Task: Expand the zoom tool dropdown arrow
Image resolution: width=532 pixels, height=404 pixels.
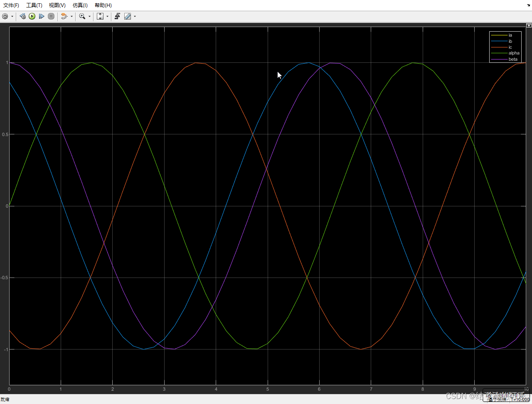Action: click(89, 17)
